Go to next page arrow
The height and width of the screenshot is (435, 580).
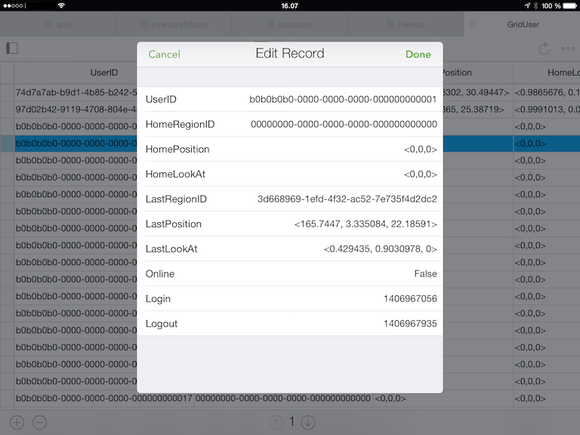[x=308, y=422]
